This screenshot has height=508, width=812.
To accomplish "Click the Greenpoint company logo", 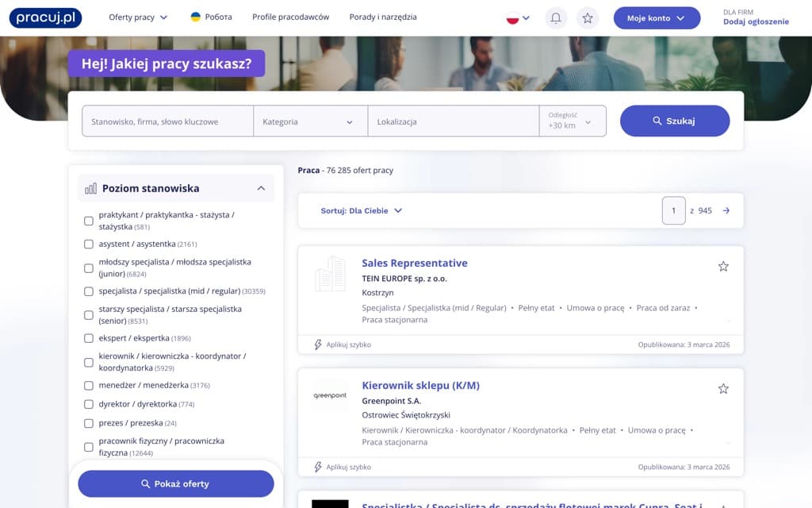I will pos(329,394).
